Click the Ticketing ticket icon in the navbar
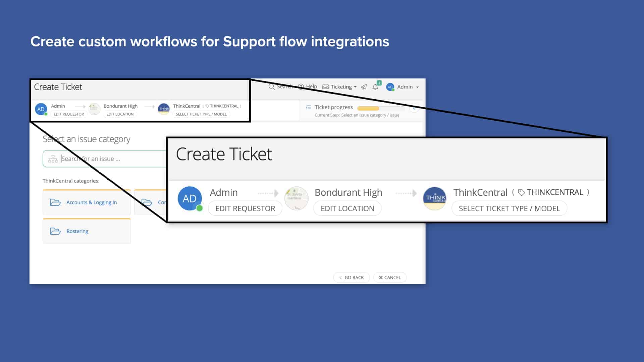644x362 pixels. click(x=325, y=87)
